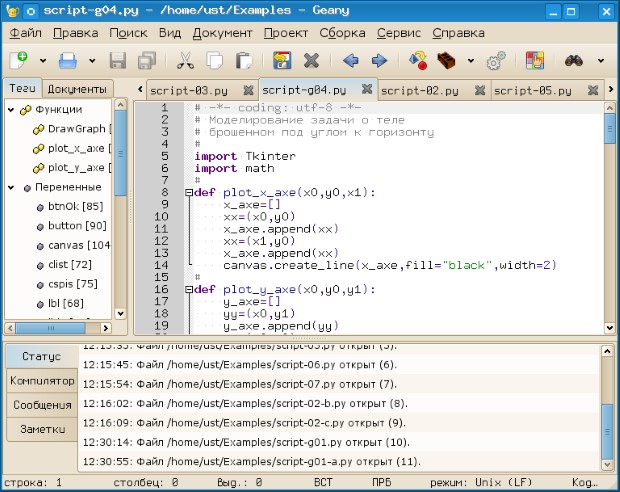620x492 pixels.
Task: Open dropdown arrow next to New file icon
Action: point(42,62)
